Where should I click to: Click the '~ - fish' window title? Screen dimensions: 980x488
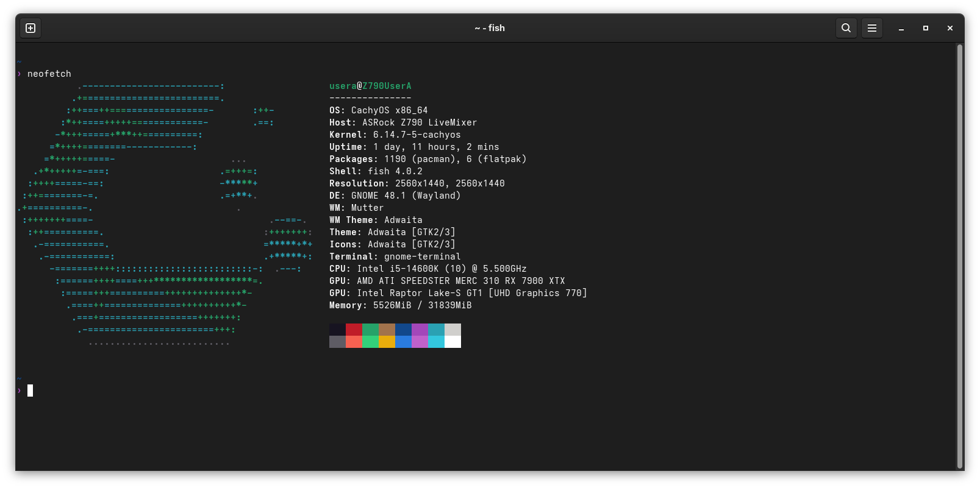click(x=490, y=28)
